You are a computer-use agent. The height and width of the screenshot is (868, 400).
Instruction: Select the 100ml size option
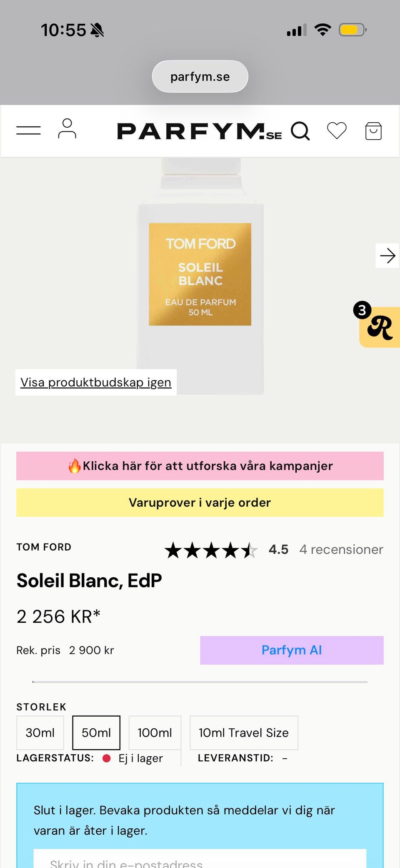point(155,732)
